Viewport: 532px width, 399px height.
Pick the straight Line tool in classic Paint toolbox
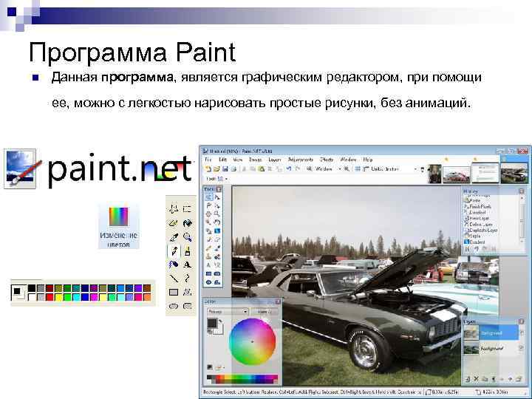point(174,279)
